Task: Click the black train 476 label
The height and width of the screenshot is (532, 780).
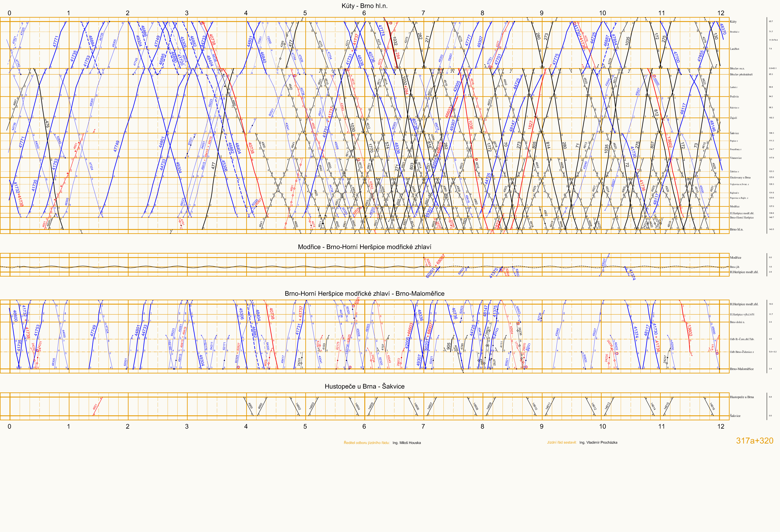Action: pyautogui.click(x=47, y=124)
